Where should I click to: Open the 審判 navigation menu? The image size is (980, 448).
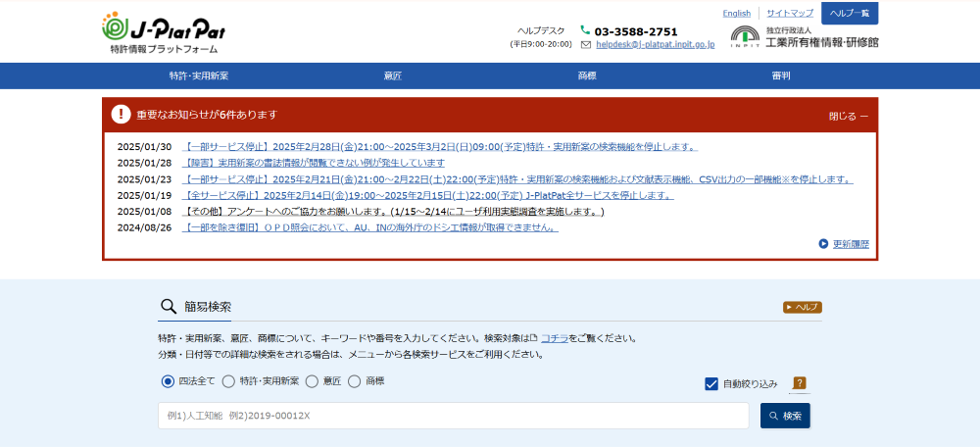pyautogui.click(x=781, y=75)
